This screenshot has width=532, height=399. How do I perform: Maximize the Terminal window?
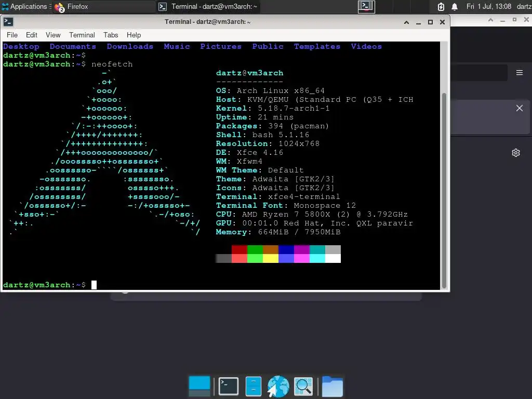pyautogui.click(x=430, y=22)
